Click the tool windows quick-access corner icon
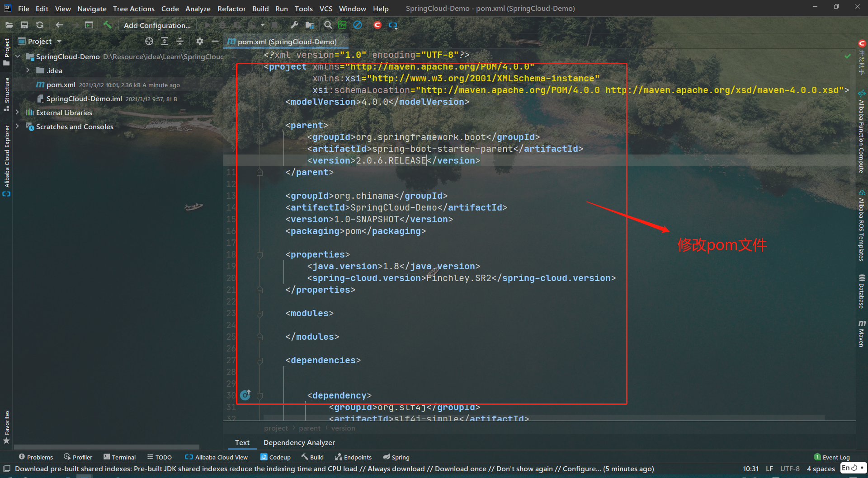The width and height of the screenshot is (868, 478). (x=7, y=469)
